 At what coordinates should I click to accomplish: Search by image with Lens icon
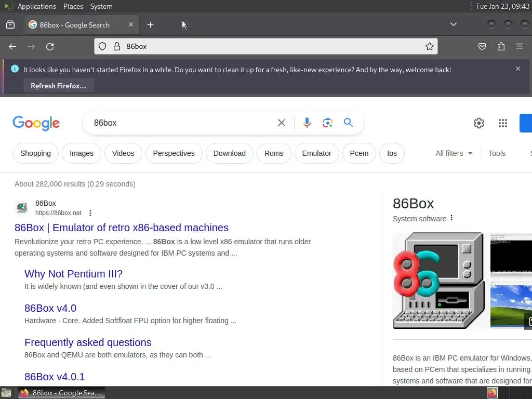(x=327, y=123)
